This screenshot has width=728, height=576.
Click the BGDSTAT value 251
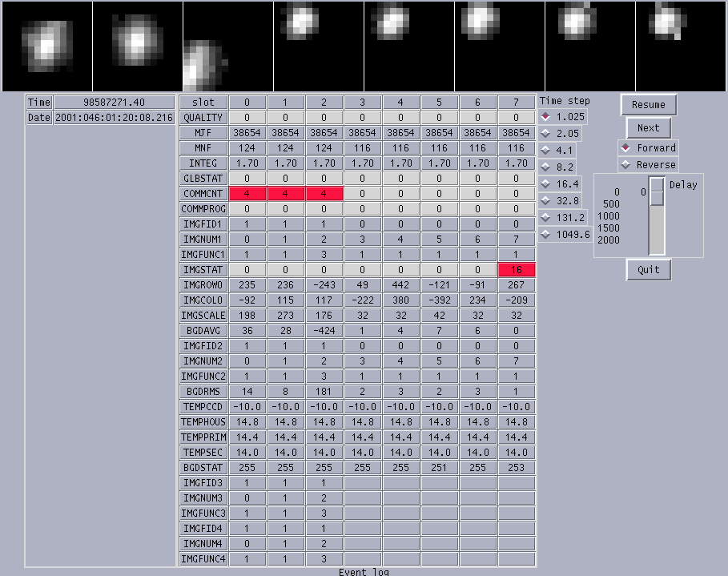(439, 468)
